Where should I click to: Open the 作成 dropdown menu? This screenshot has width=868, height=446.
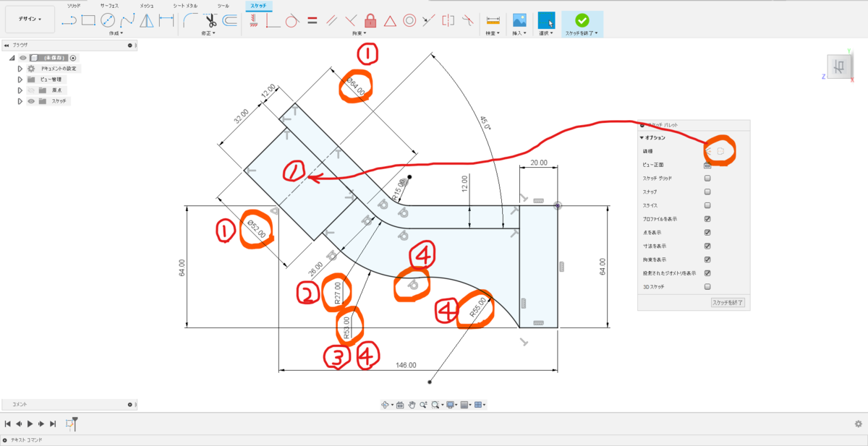coord(116,33)
